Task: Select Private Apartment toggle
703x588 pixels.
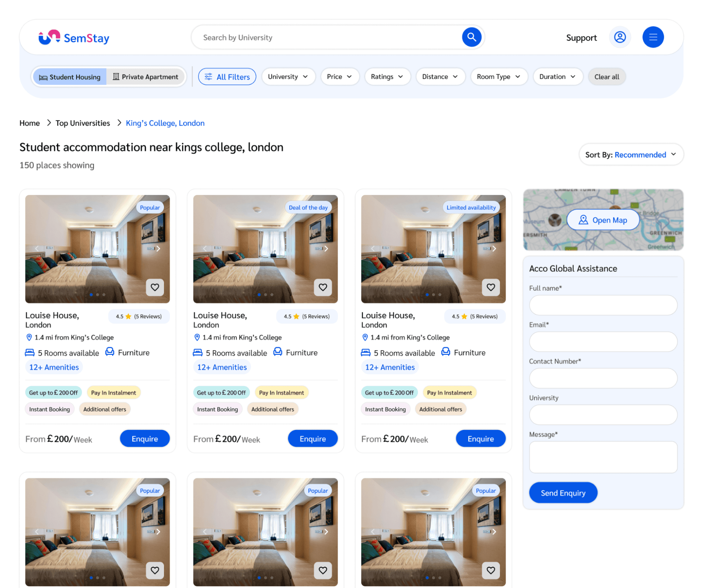Action: [x=145, y=77]
